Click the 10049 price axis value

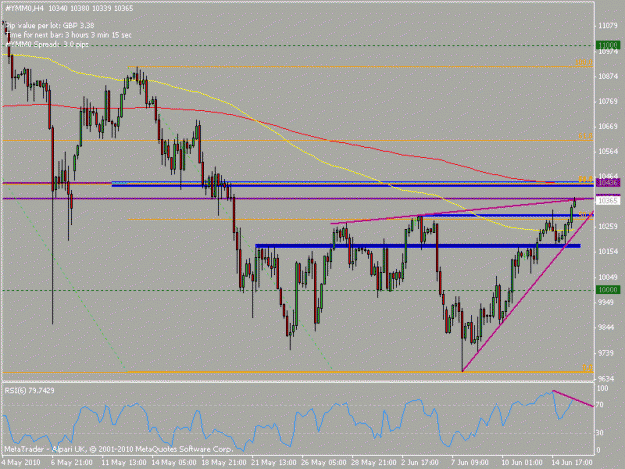(x=608, y=277)
